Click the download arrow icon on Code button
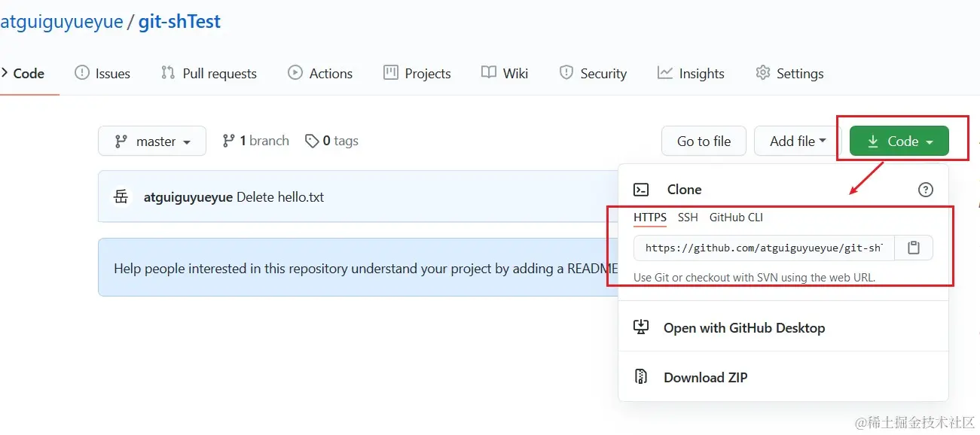This screenshot has height=435, width=980. point(873,141)
